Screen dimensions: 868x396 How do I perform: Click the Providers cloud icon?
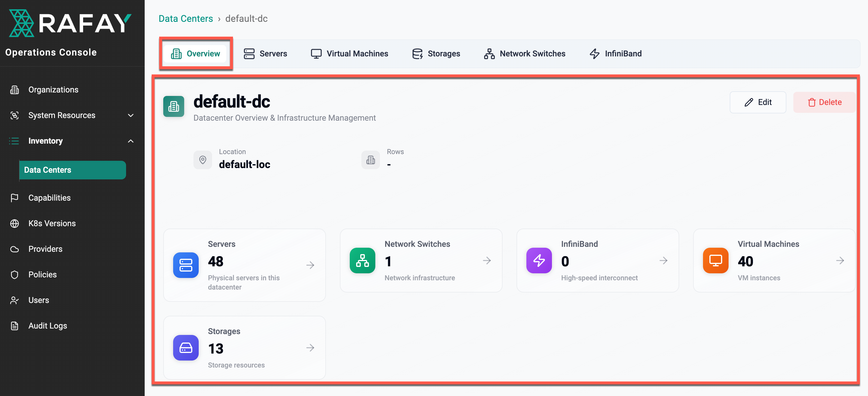coord(15,249)
